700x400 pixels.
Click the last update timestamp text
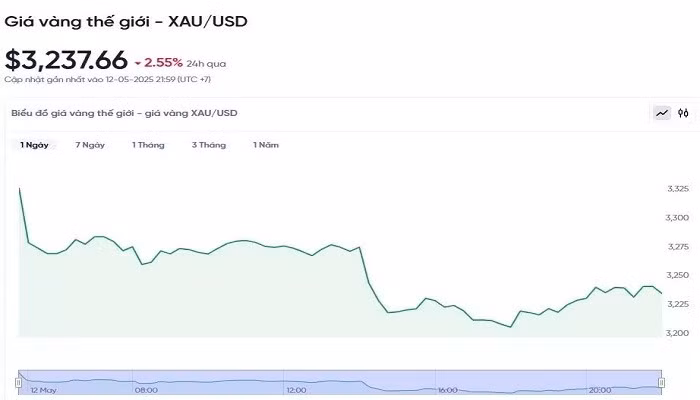[x=107, y=79]
